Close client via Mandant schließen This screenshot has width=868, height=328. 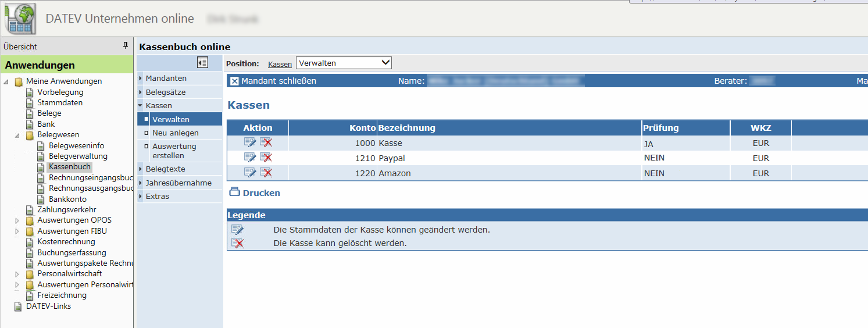click(273, 81)
